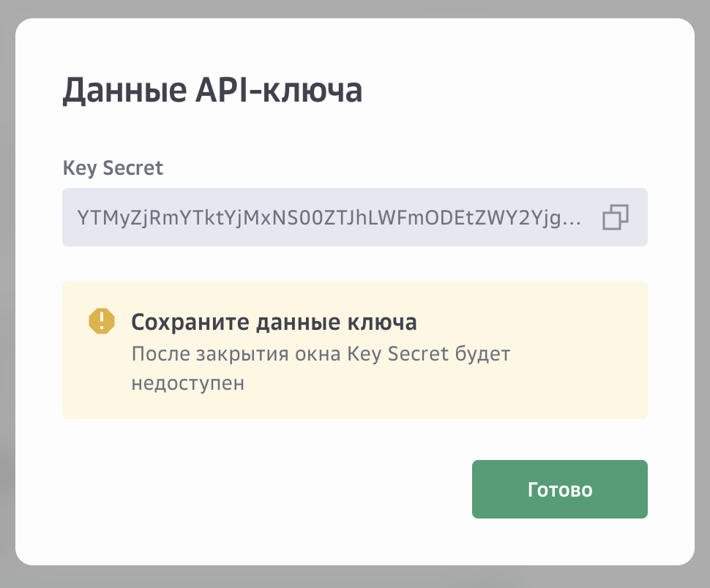
Task: Click the "Сохраните данные ключа" warning heading
Action: [x=274, y=322]
